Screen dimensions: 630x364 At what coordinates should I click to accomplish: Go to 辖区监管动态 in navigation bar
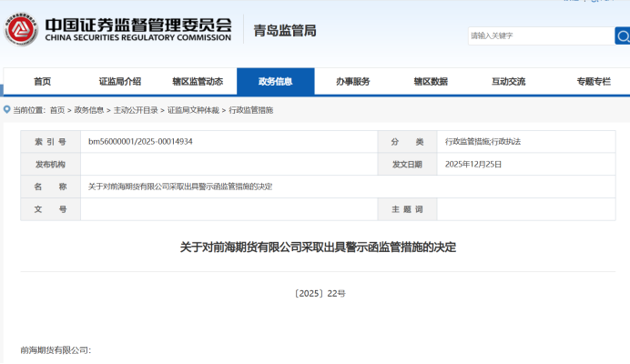[198, 82]
